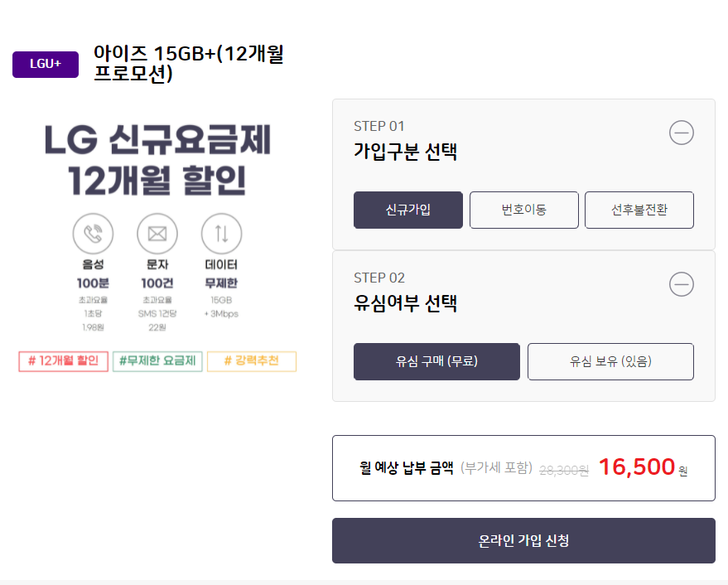This screenshot has width=728, height=585.
Task: Click the 가입구분 선택 step heading
Action: [405, 152]
